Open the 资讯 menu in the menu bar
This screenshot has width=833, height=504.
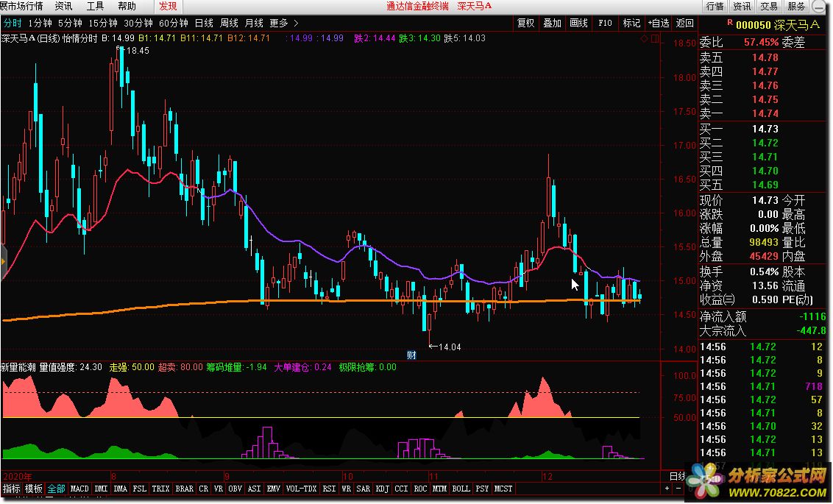(x=64, y=7)
